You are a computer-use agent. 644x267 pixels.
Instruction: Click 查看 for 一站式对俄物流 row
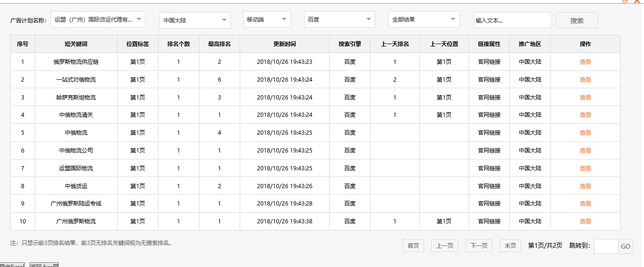tap(585, 80)
